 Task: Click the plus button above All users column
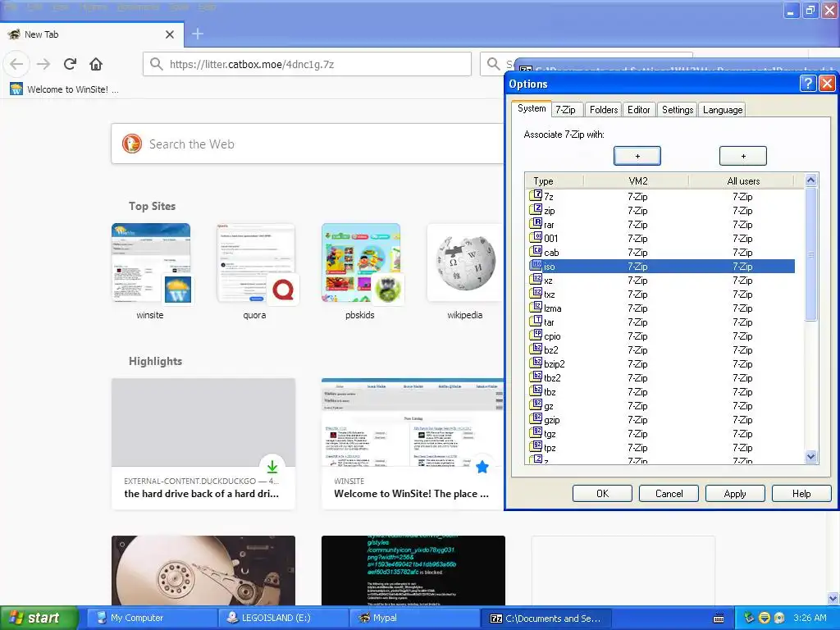pyautogui.click(x=743, y=156)
